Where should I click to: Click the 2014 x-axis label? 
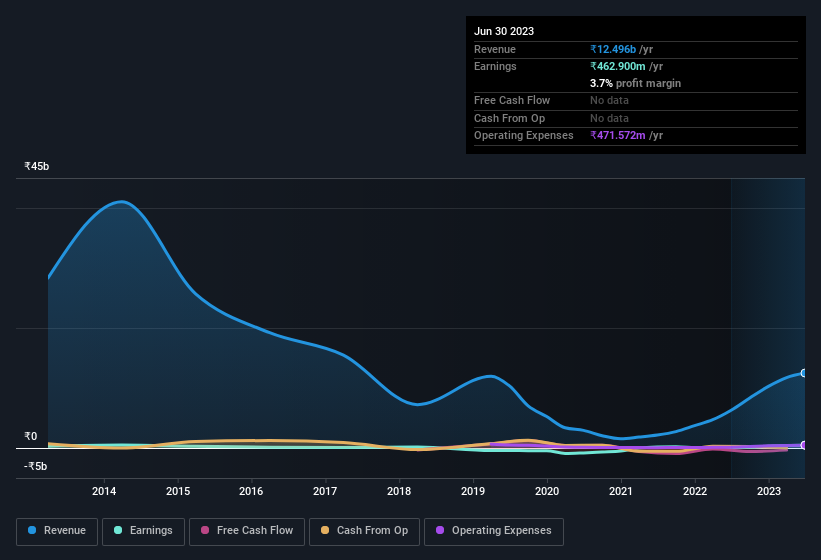(104, 491)
